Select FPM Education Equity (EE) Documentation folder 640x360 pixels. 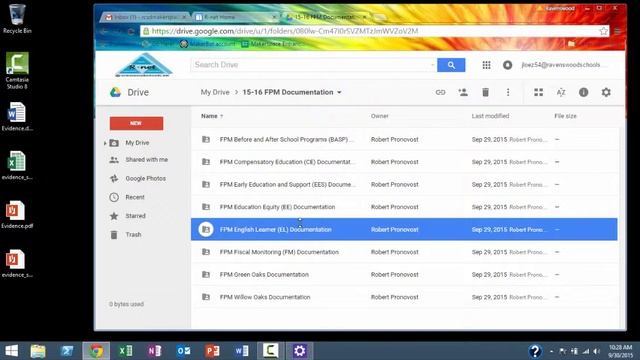click(x=404, y=207)
